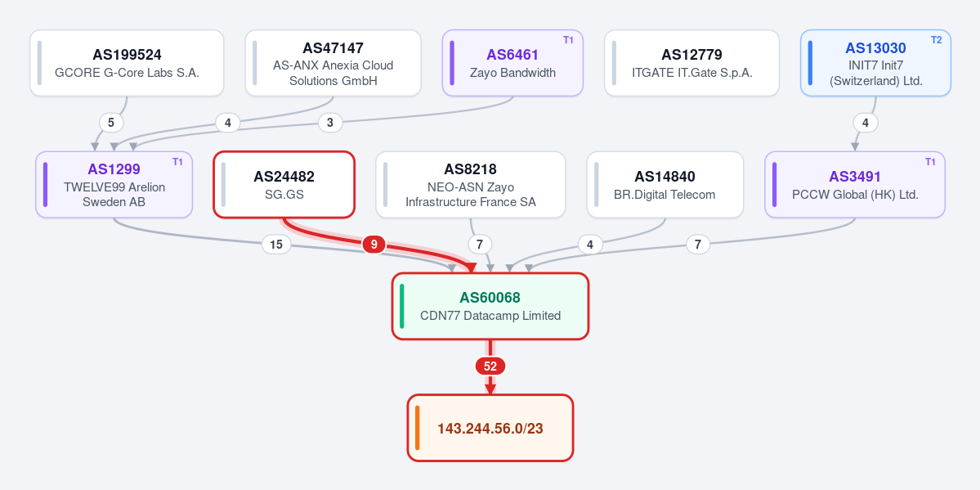Viewport: 980px width, 490px height.
Task: Click the AS60068 CDN77 Datacamp node
Action: tap(490, 306)
